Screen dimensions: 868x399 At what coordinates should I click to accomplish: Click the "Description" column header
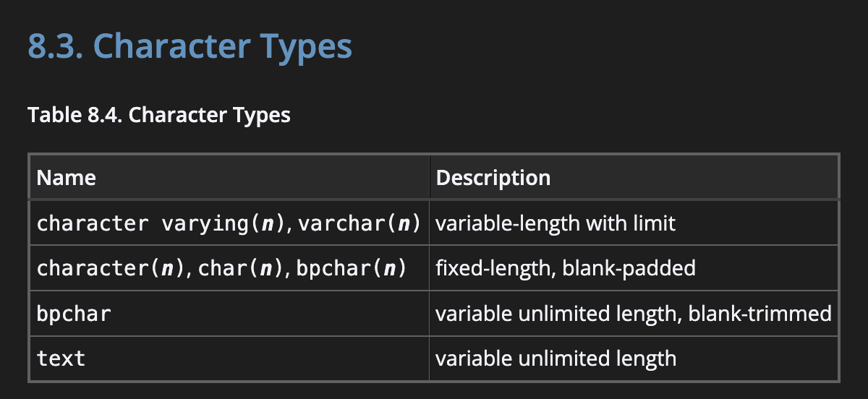coord(493,178)
